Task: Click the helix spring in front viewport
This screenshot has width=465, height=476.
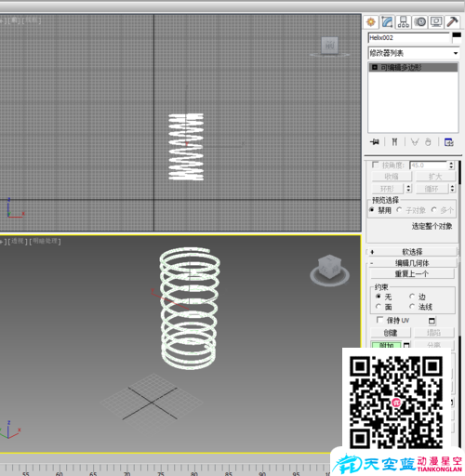Action: coord(186,147)
